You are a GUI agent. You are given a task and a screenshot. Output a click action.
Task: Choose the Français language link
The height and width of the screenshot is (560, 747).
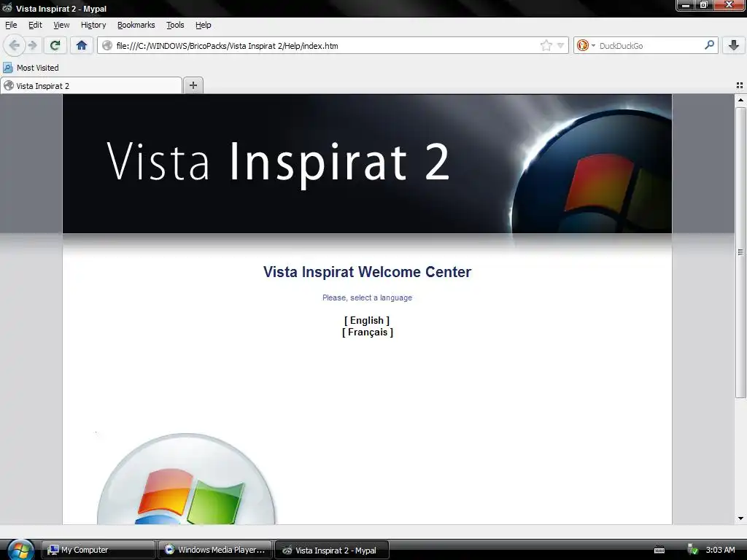(368, 332)
